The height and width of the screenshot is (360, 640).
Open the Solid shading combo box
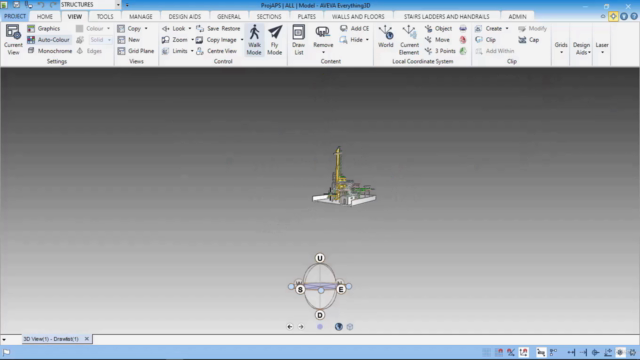pos(100,40)
